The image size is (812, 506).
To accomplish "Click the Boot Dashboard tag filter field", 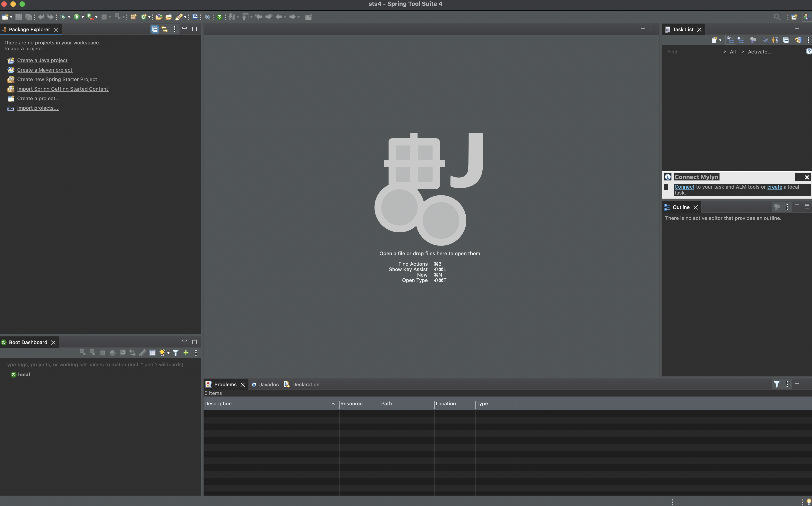I will coord(100,365).
